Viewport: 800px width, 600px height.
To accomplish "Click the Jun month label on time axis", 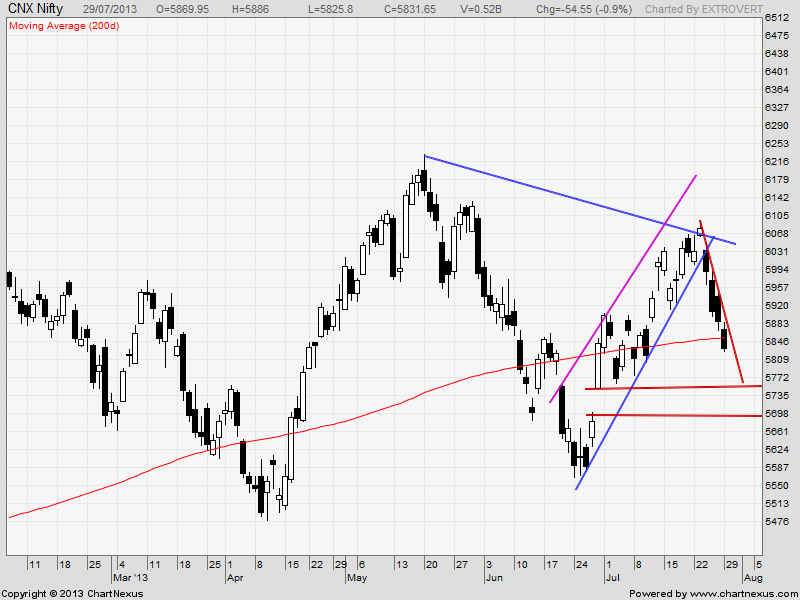I will pyautogui.click(x=493, y=578).
